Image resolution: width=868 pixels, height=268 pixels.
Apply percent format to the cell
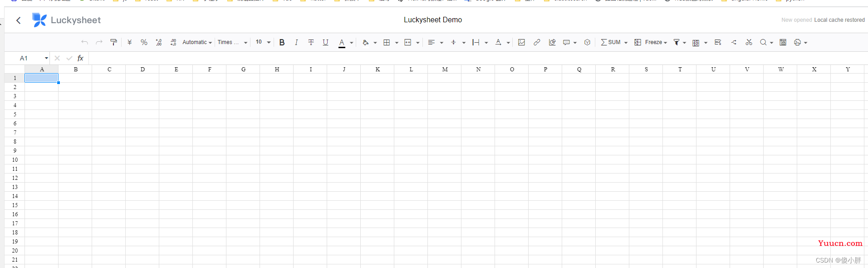pos(144,42)
